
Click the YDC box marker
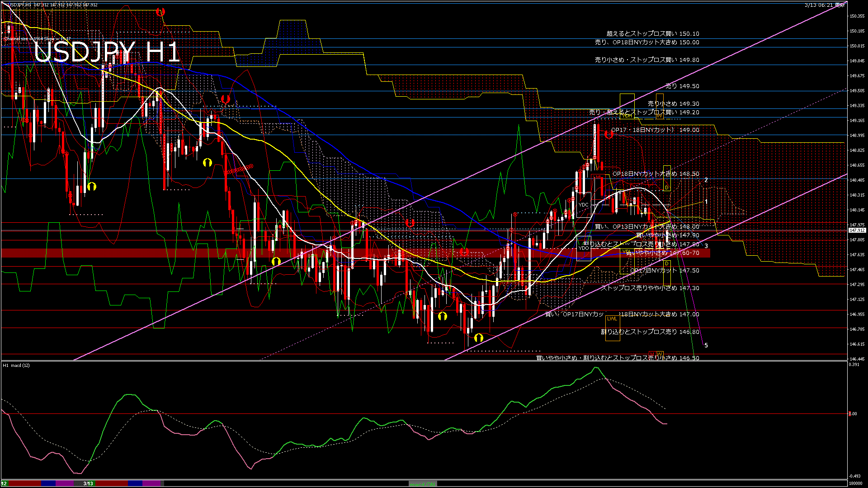click(x=584, y=205)
